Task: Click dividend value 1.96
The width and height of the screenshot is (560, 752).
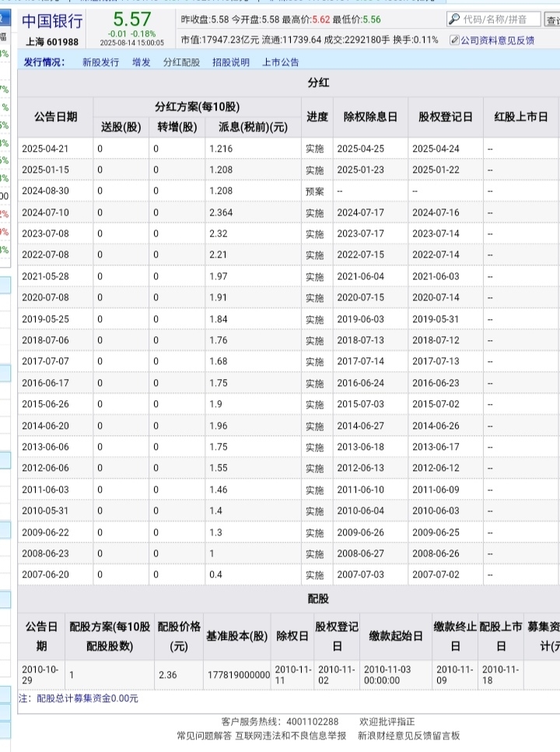Action: click(x=218, y=425)
